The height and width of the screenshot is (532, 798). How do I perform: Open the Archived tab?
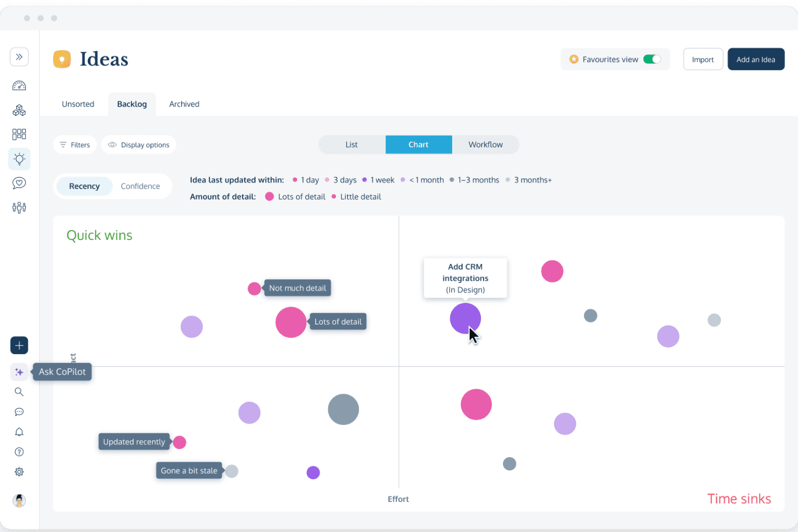[x=184, y=104]
